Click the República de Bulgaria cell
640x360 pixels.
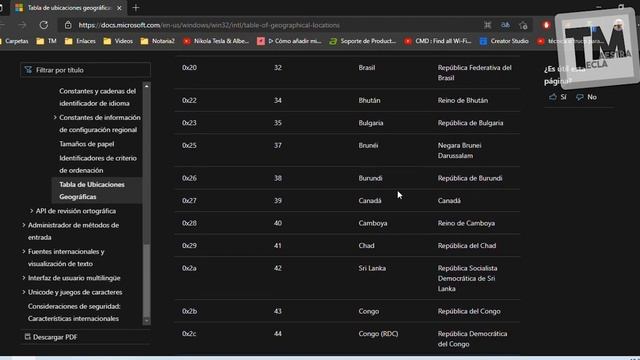click(470, 122)
